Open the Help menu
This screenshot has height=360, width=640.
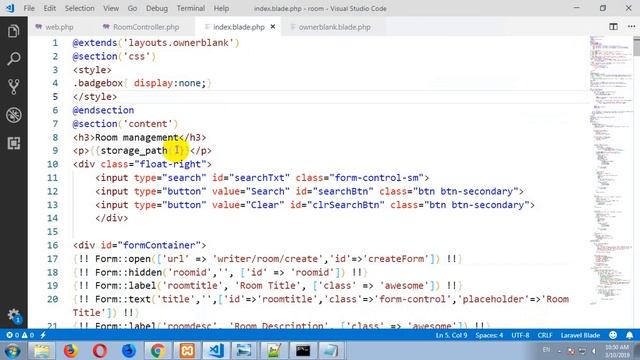pyautogui.click(x=221, y=8)
